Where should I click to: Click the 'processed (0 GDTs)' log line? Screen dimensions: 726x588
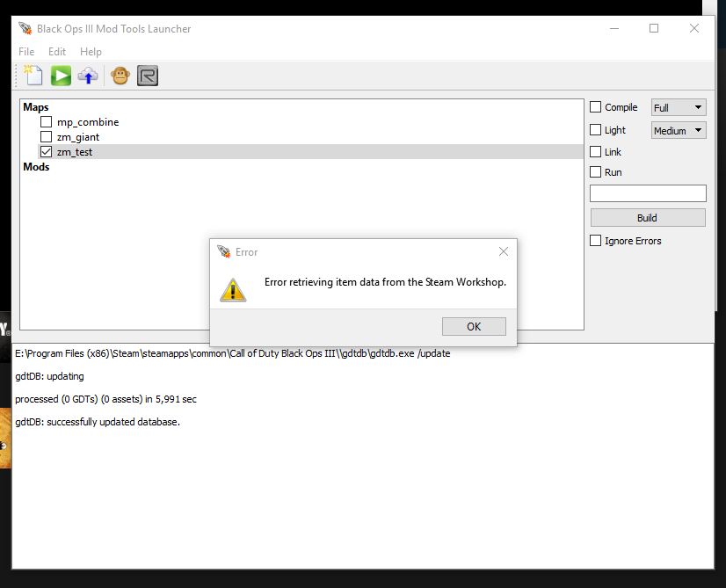tap(105, 399)
